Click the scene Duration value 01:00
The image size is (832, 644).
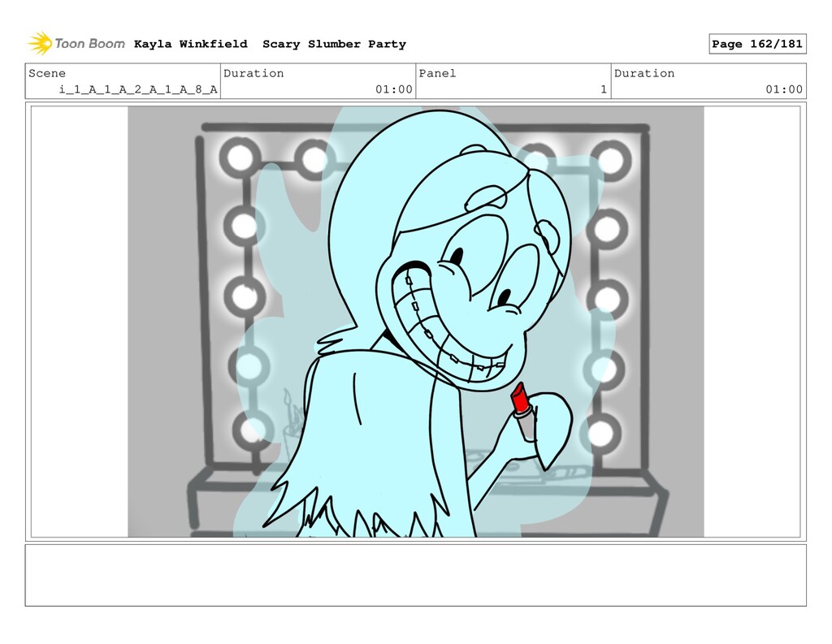tap(394, 89)
